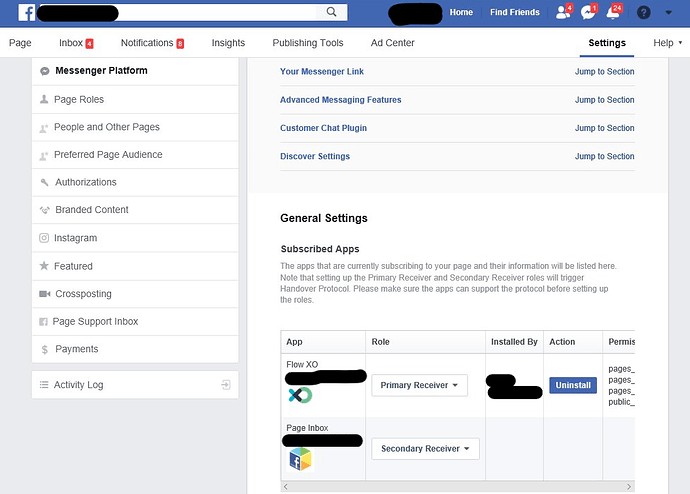Open the Primary Receiver role dropdown
The height and width of the screenshot is (494, 690).
click(x=419, y=385)
